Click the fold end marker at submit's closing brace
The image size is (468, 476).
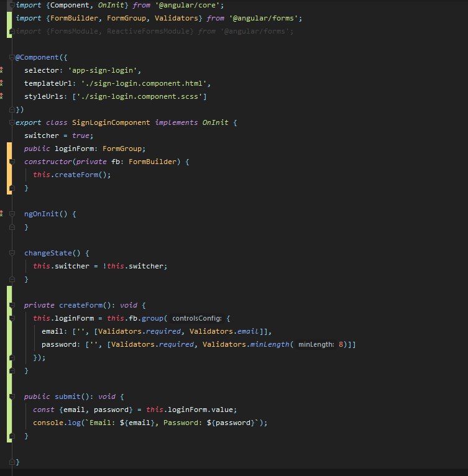pyautogui.click(x=12, y=436)
